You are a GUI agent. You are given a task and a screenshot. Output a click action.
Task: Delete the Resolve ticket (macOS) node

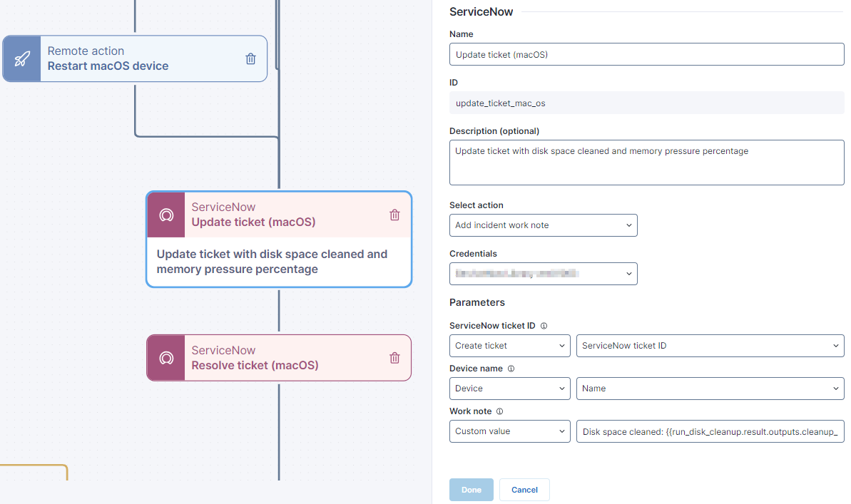point(394,358)
